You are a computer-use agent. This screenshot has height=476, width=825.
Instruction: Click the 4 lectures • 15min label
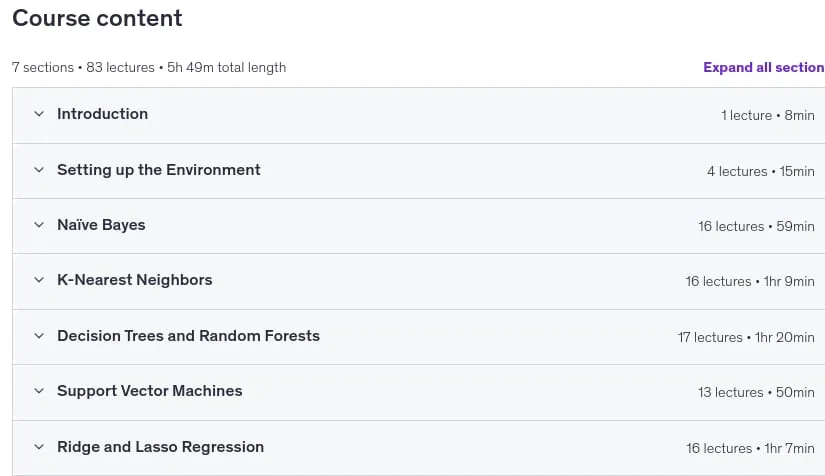761,171
